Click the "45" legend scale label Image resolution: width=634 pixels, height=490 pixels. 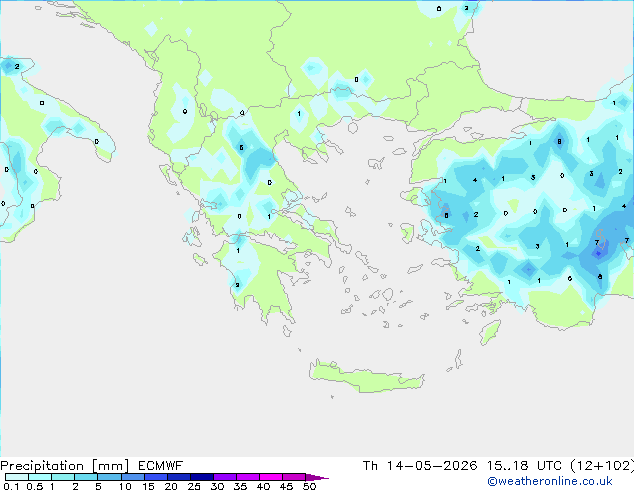pyautogui.click(x=286, y=486)
